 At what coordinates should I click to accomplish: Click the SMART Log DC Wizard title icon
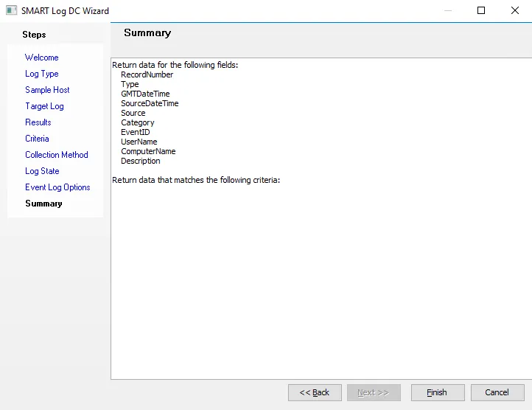11,10
